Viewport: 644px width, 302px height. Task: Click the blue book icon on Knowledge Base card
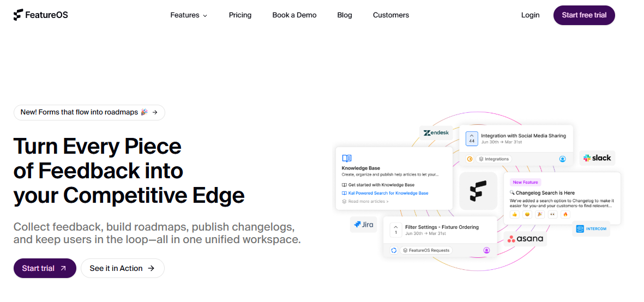click(x=347, y=159)
